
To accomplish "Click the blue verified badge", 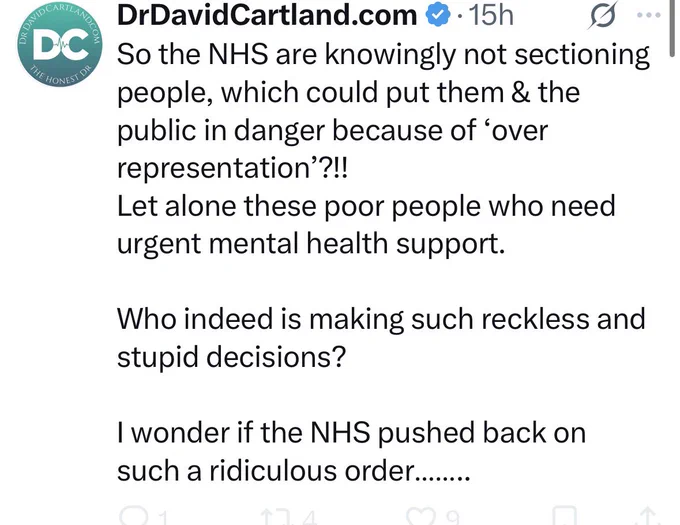I will (x=438, y=16).
